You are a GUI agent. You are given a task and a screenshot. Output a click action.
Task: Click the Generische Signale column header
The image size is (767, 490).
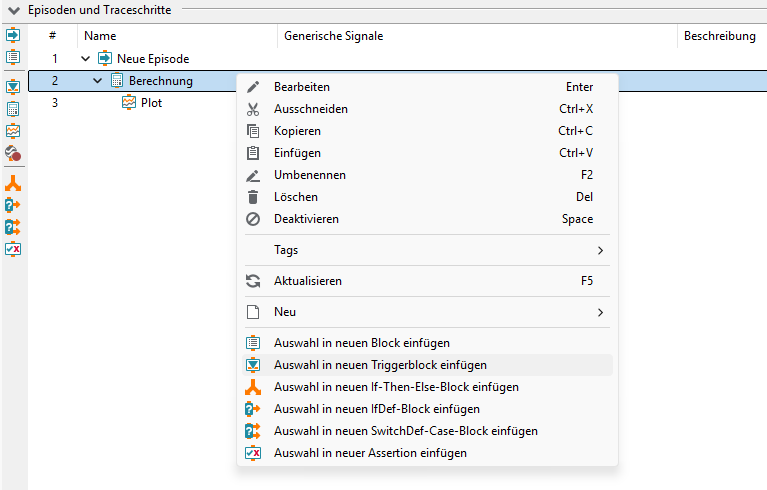pyautogui.click(x=477, y=36)
